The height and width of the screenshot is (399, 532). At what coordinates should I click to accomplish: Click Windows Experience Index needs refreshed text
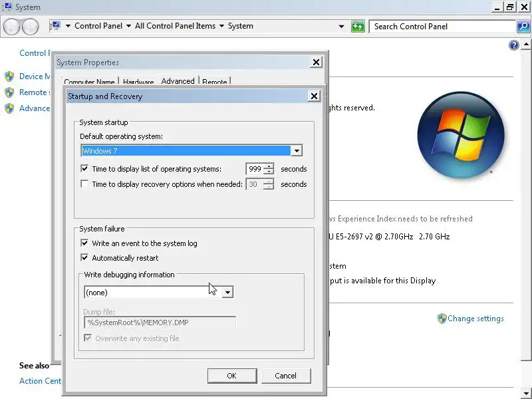pyautogui.click(x=401, y=219)
